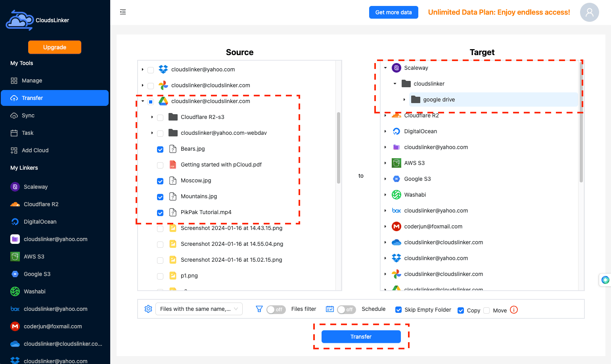Check p1.png checkbox
This screenshot has height=364, width=611.
(160, 276)
